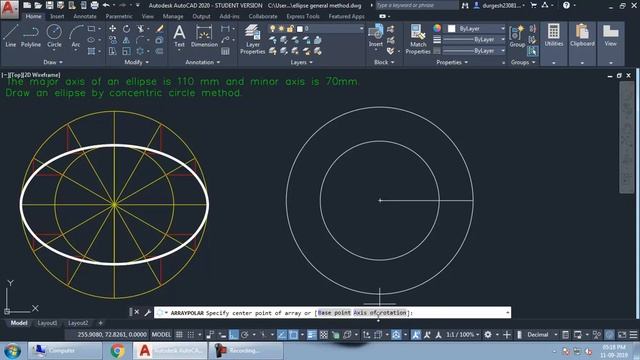Click the Trim tool icon

coord(140,29)
